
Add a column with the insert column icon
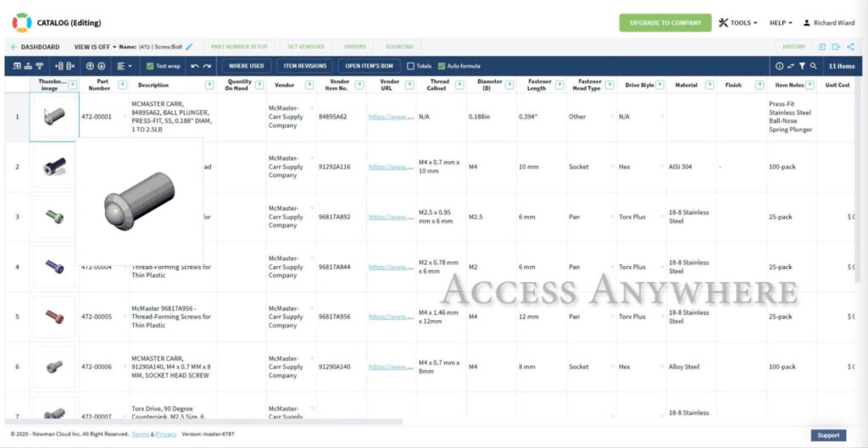click(x=59, y=66)
